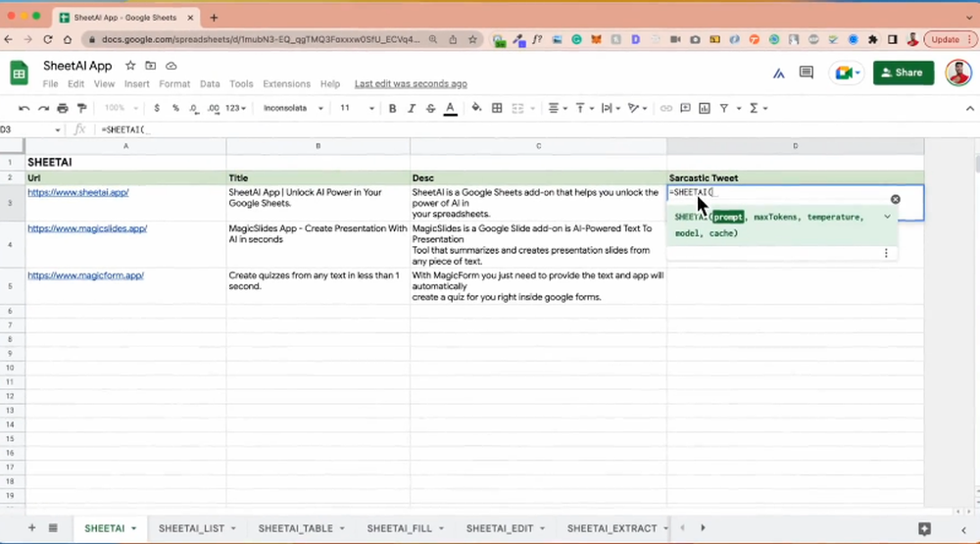Open vertical align dropdown
The height and width of the screenshot is (544, 980).
584,108
